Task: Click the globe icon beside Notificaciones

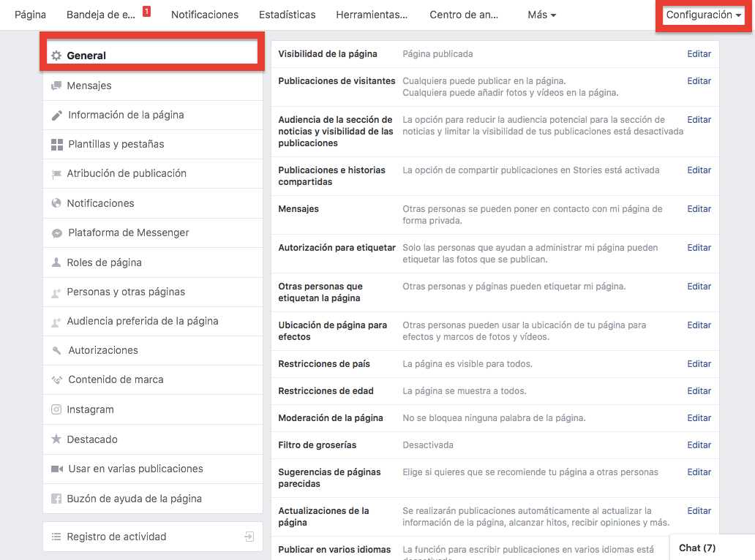Action: (x=56, y=203)
